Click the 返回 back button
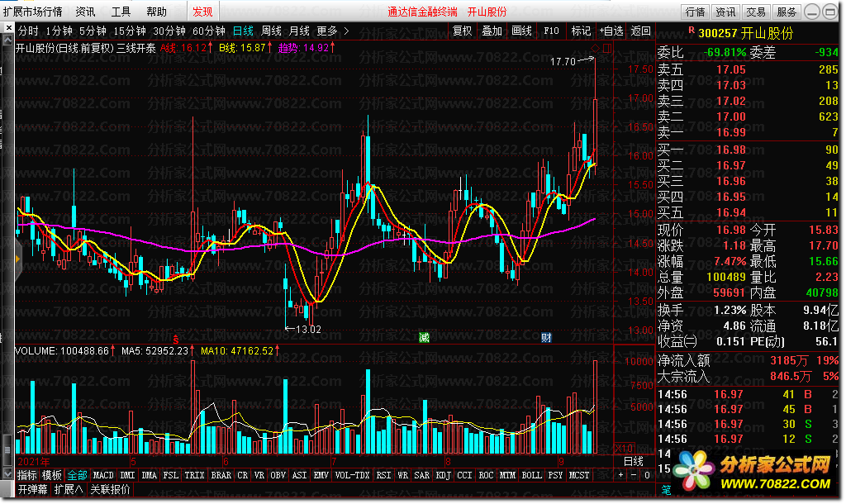The image size is (846, 504). click(x=641, y=31)
